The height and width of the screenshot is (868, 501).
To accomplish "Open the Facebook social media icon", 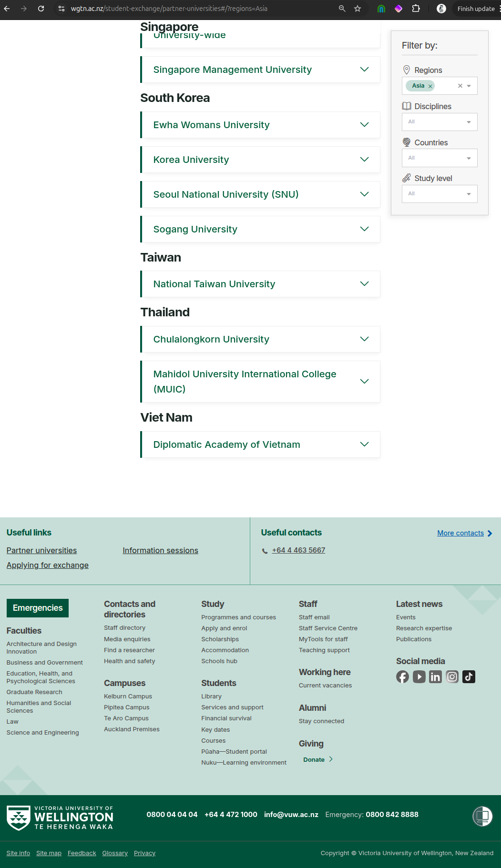I will tap(403, 677).
